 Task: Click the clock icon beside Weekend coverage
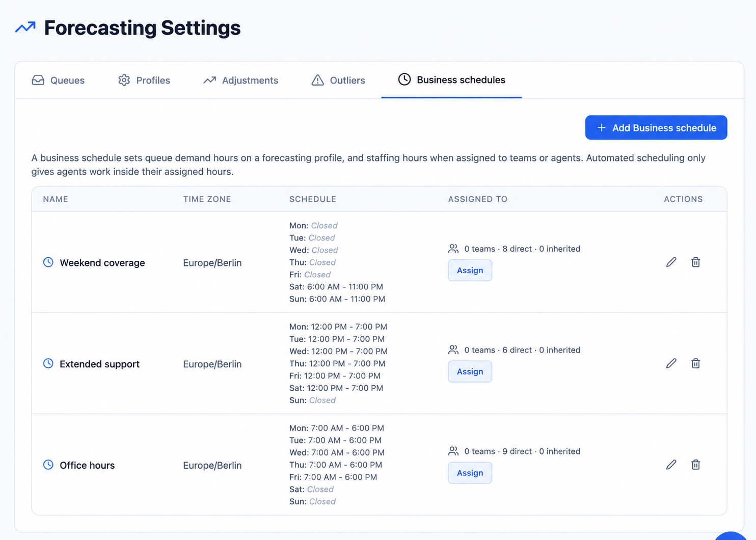tap(48, 262)
